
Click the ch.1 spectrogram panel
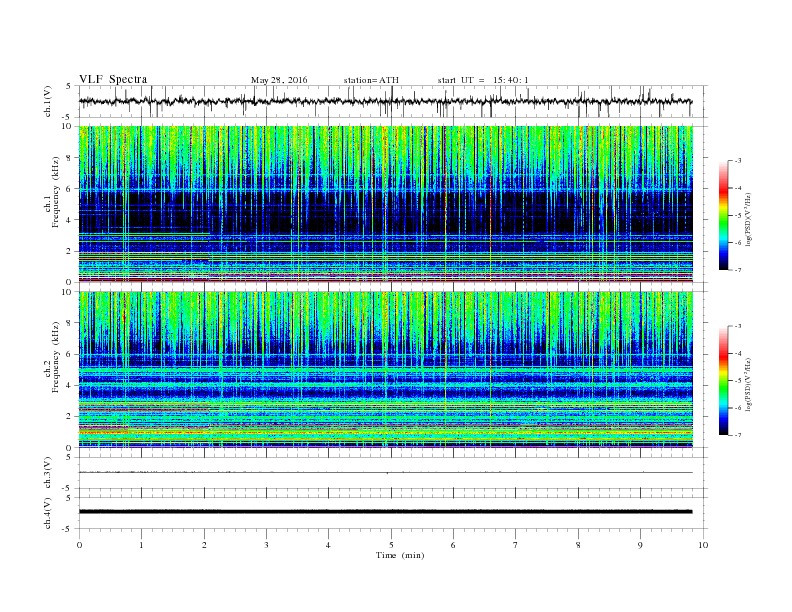(x=386, y=204)
